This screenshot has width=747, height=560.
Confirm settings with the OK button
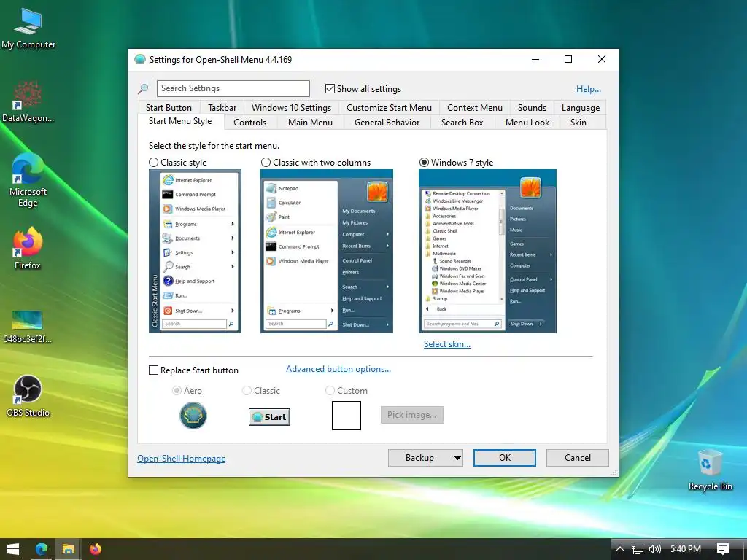click(505, 458)
